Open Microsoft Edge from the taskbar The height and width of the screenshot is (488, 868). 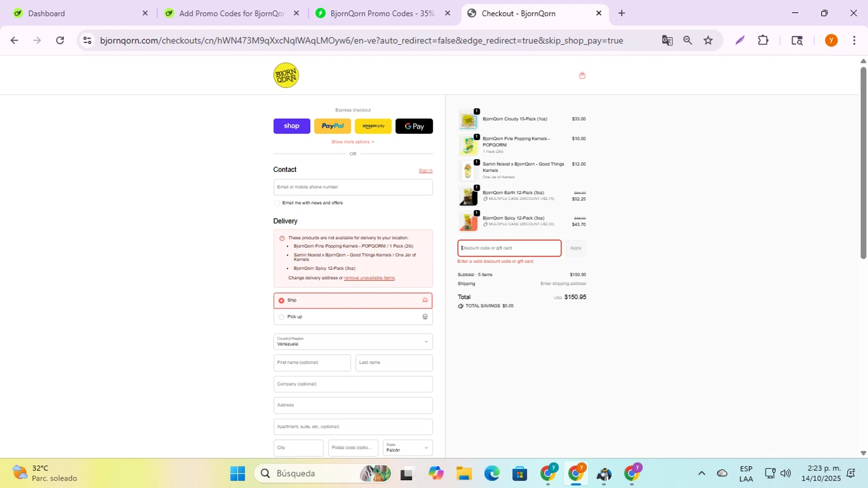[x=492, y=474]
